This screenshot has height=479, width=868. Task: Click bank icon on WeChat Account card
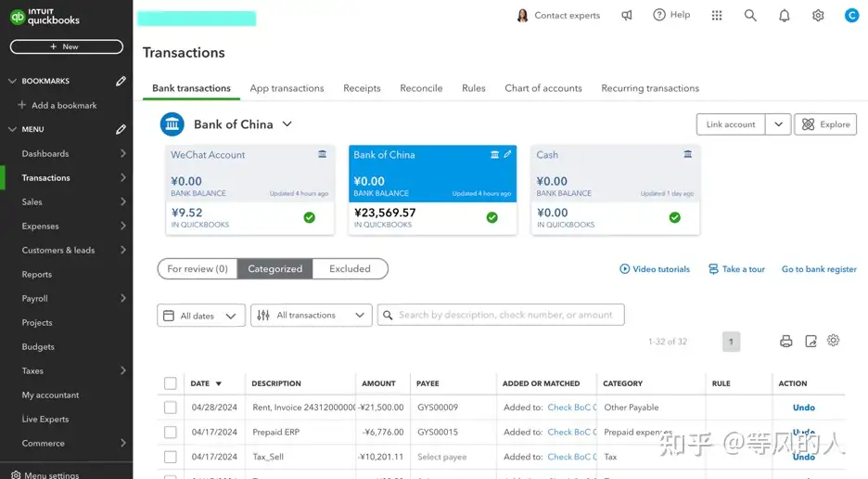[x=322, y=154]
